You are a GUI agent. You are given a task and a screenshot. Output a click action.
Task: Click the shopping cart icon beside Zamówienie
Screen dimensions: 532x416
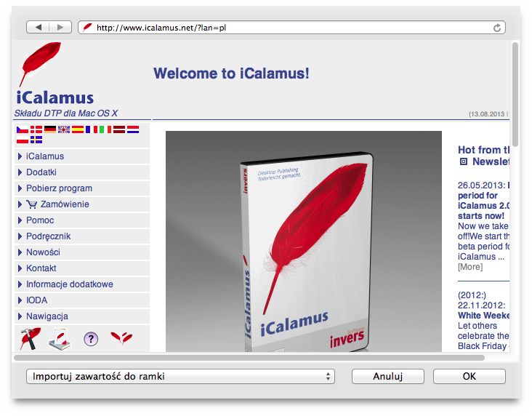click(32, 204)
